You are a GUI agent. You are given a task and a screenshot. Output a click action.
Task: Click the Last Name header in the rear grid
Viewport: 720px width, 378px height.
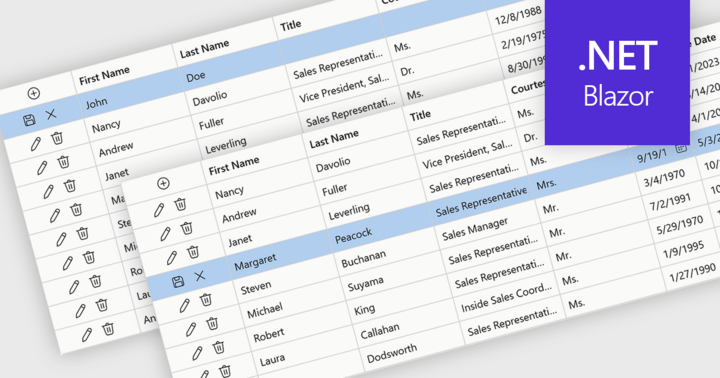pos(204,49)
